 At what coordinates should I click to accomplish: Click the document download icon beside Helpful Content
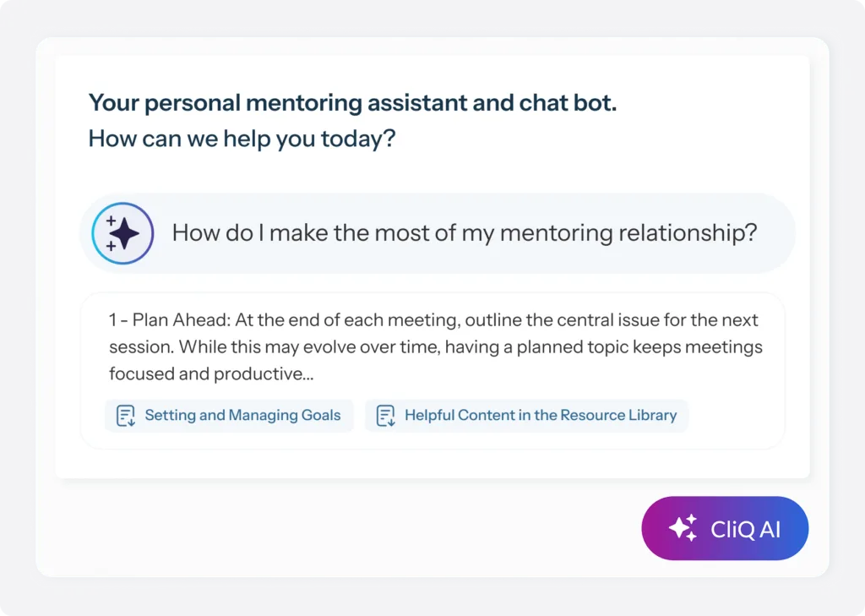[385, 416]
